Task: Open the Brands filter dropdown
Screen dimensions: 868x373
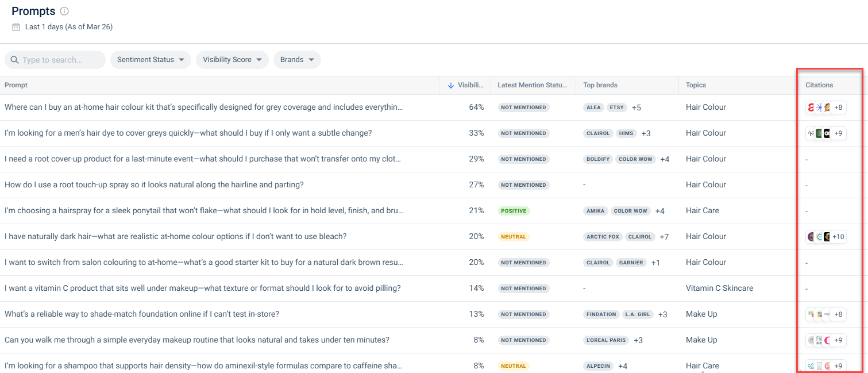Action: pyautogui.click(x=297, y=60)
